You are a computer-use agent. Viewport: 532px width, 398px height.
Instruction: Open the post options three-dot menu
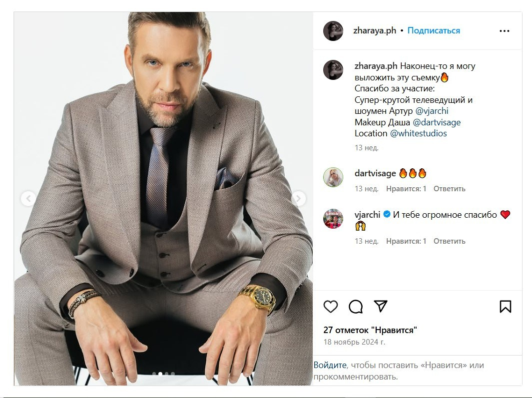tap(504, 30)
